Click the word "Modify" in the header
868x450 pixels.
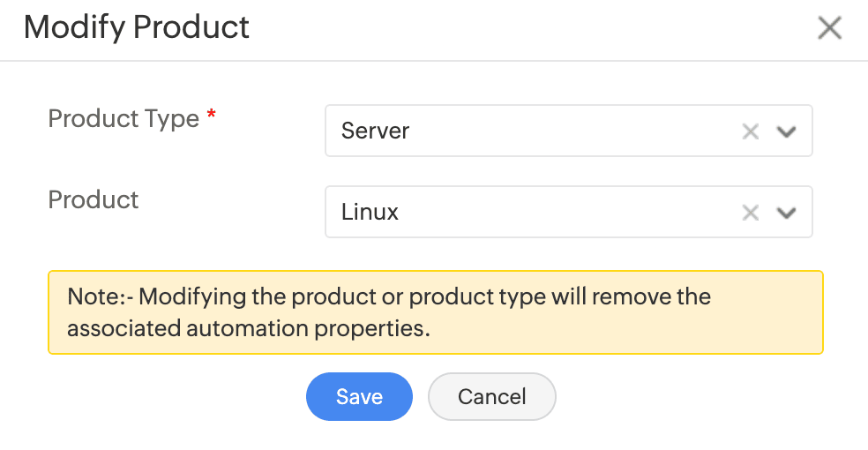tap(76, 27)
